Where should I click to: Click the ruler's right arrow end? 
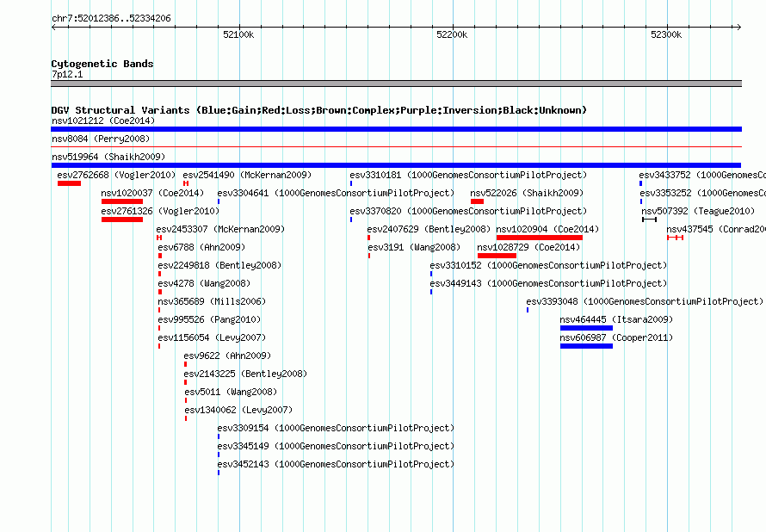[739, 27]
